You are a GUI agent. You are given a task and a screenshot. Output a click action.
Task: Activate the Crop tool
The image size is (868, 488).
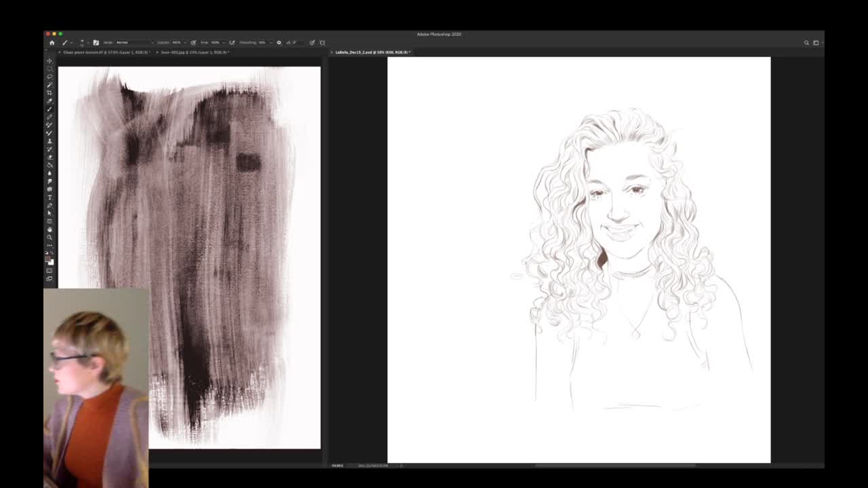(49, 92)
